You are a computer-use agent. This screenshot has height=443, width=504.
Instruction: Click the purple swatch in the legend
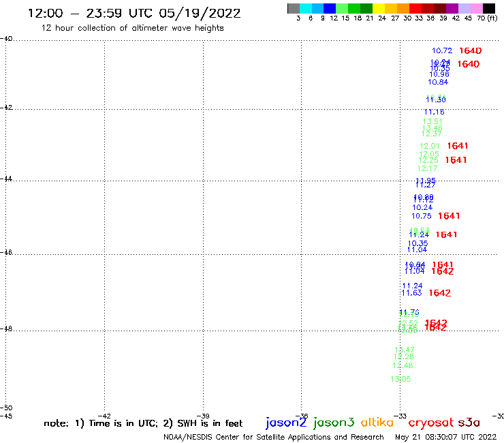452,8
